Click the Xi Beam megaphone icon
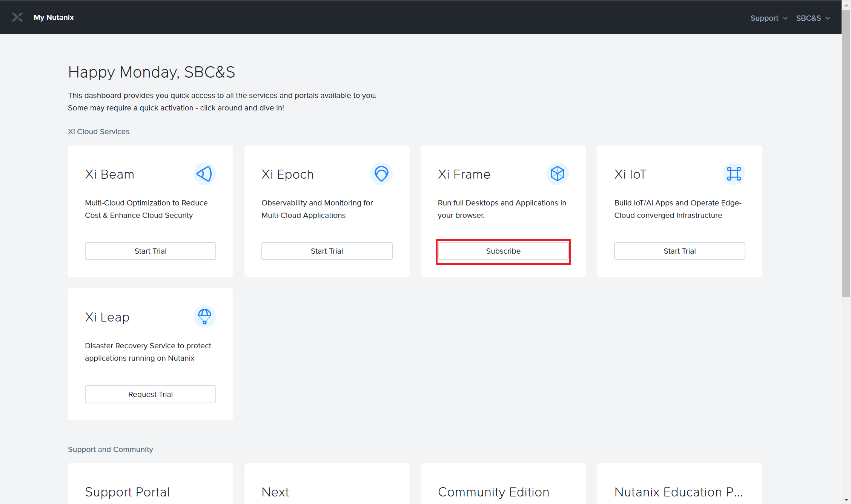Image resolution: width=851 pixels, height=504 pixels. point(204,174)
